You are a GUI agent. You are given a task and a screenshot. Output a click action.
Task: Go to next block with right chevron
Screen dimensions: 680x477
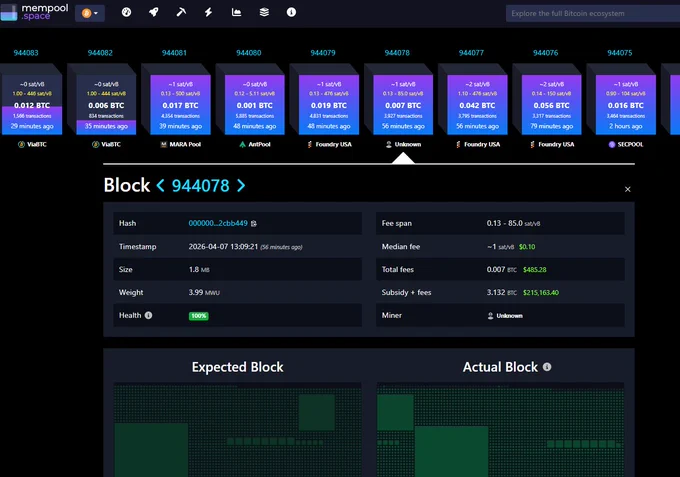pyautogui.click(x=241, y=186)
